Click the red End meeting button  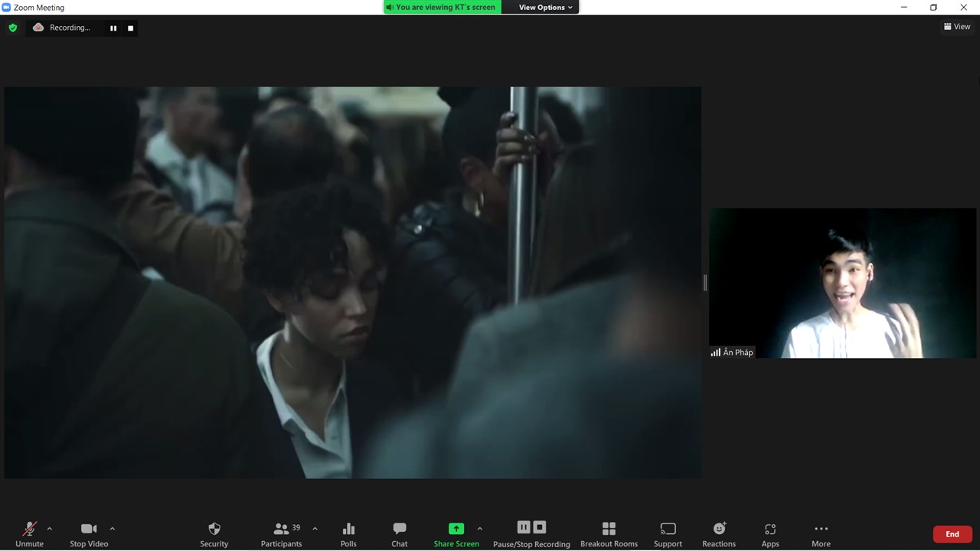(952, 534)
